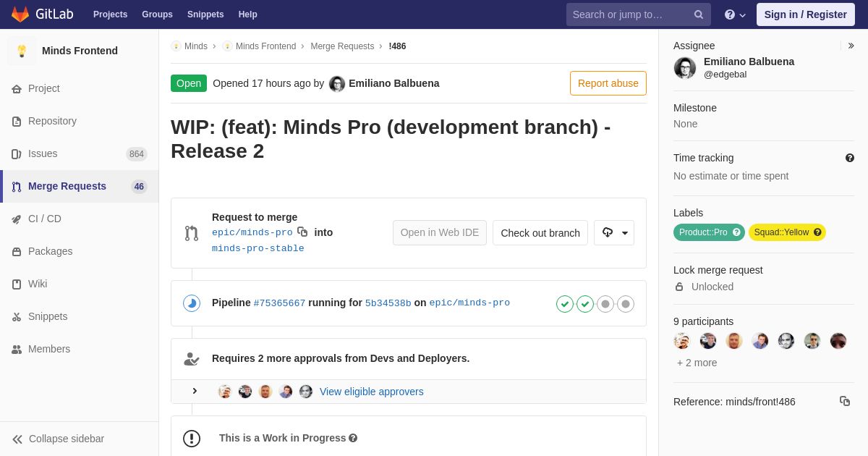Click Report abuse
Screen dimensions: 868x456
608,83
